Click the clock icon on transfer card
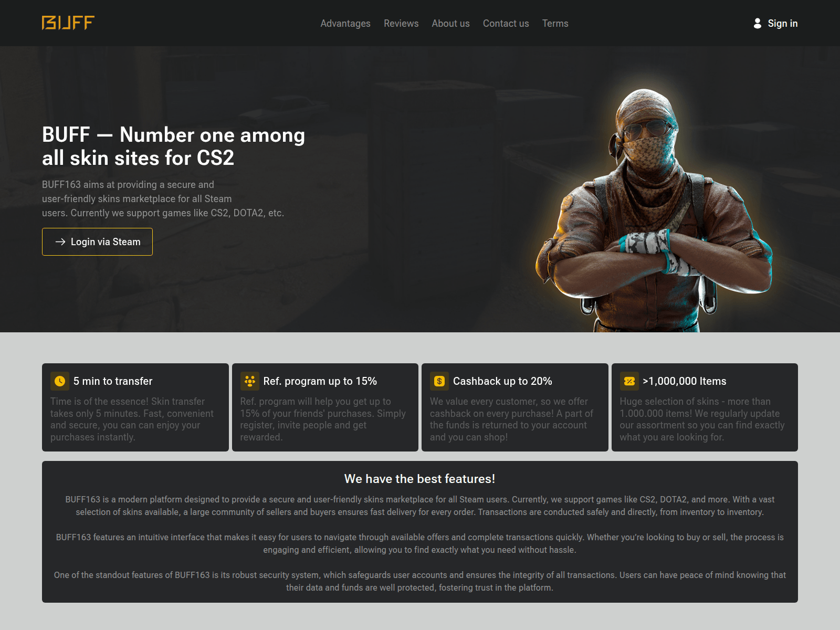This screenshot has width=840, height=630. [x=60, y=381]
